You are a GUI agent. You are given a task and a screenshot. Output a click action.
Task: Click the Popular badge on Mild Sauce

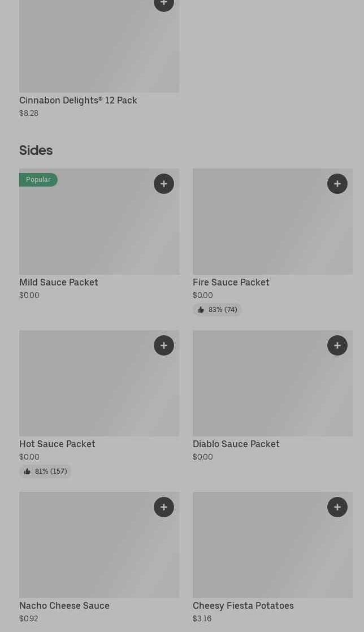(38, 180)
